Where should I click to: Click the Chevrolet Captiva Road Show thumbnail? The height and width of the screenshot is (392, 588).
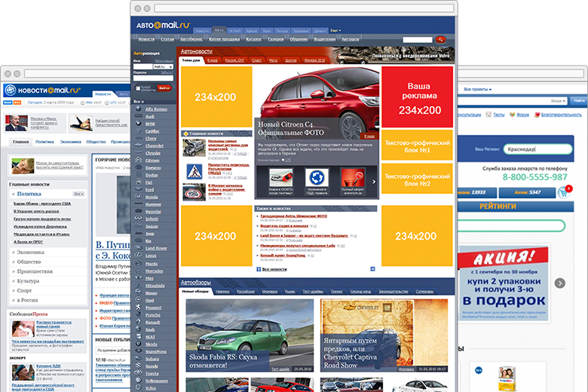click(384, 335)
